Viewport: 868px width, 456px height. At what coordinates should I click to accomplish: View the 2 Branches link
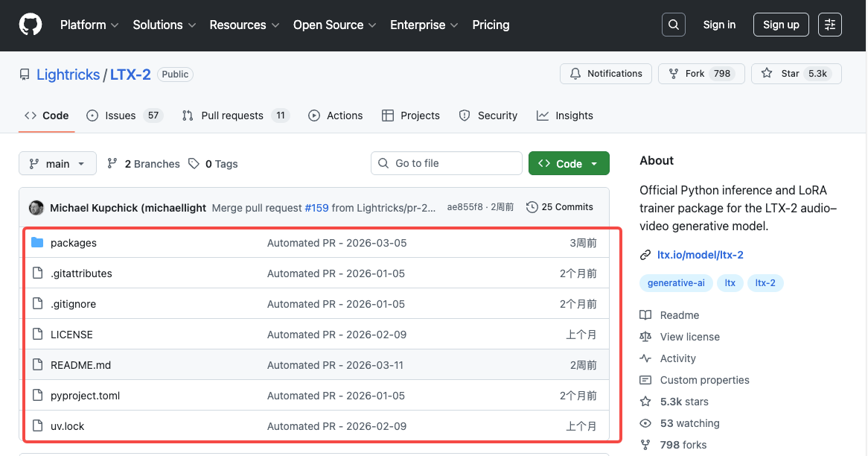tap(144, 164)
